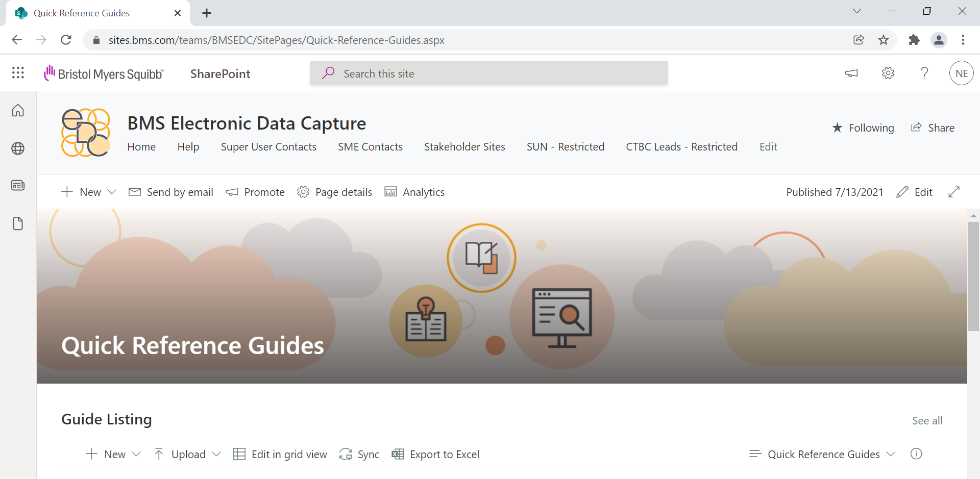Open SUN - Restricted navigation item
This screenshot has height=479, width=980.
[566, 147]
